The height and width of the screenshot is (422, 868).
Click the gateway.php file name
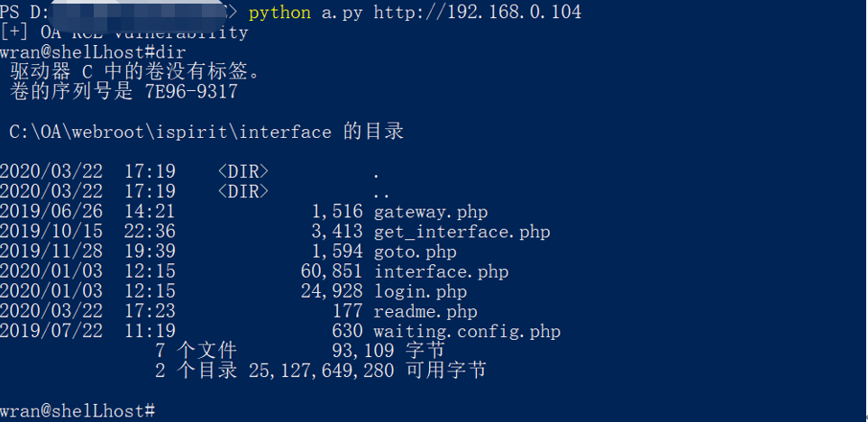tap(430, 212)
